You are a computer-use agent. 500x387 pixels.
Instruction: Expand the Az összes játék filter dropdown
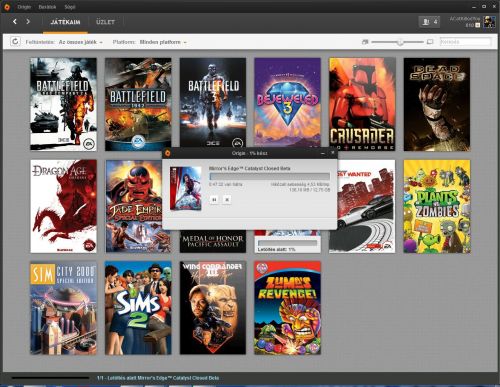81,42
